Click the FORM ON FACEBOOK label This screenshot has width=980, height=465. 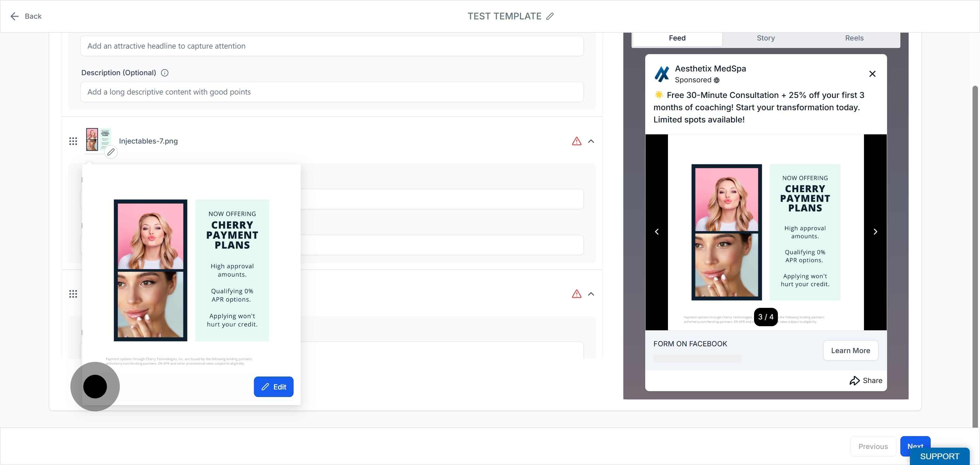[690, 344]
